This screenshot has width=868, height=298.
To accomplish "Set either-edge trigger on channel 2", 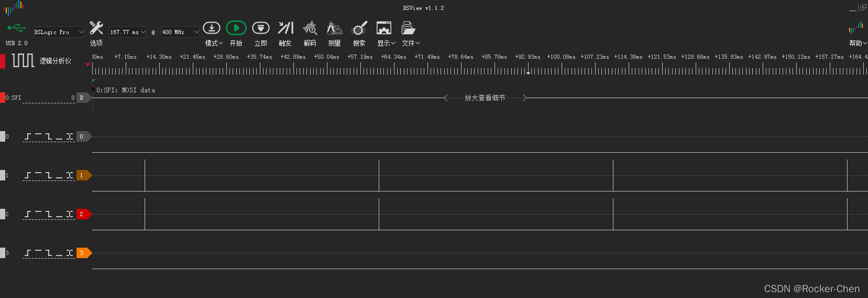I will point(70,214).
